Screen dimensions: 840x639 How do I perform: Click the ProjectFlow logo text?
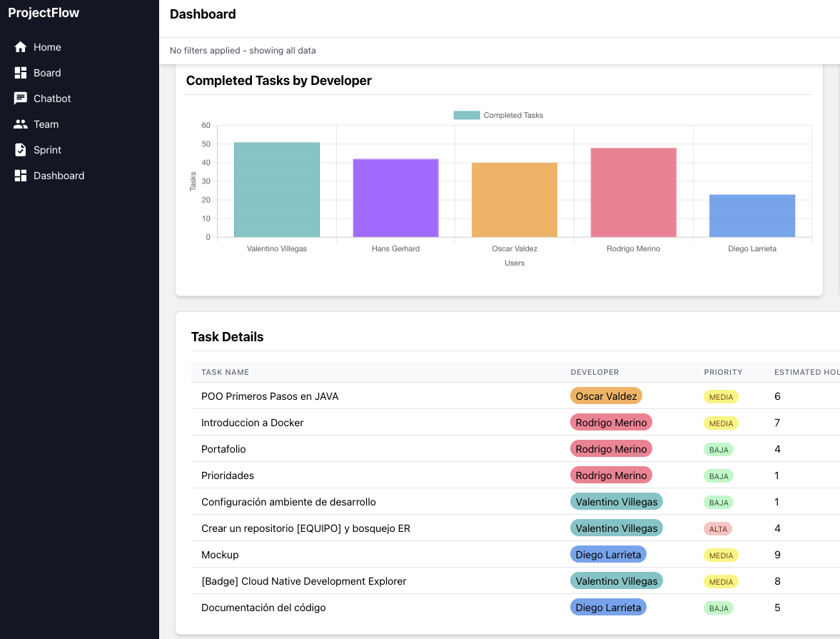point(44,12)
